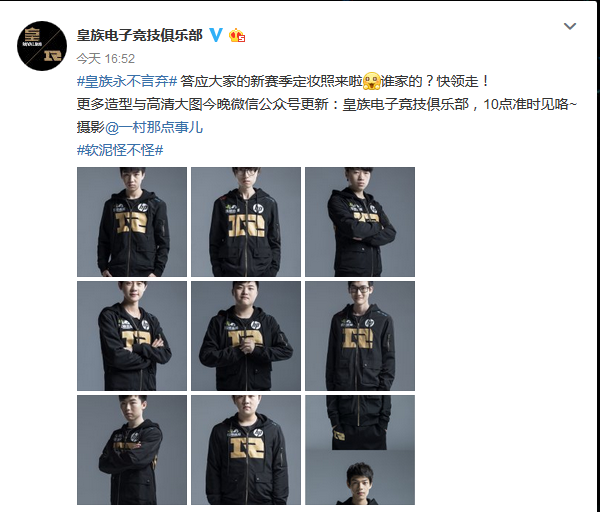Open top-right photo with crossed arms
The width and height of the screenshot is (600, 512).
[360, 222]
